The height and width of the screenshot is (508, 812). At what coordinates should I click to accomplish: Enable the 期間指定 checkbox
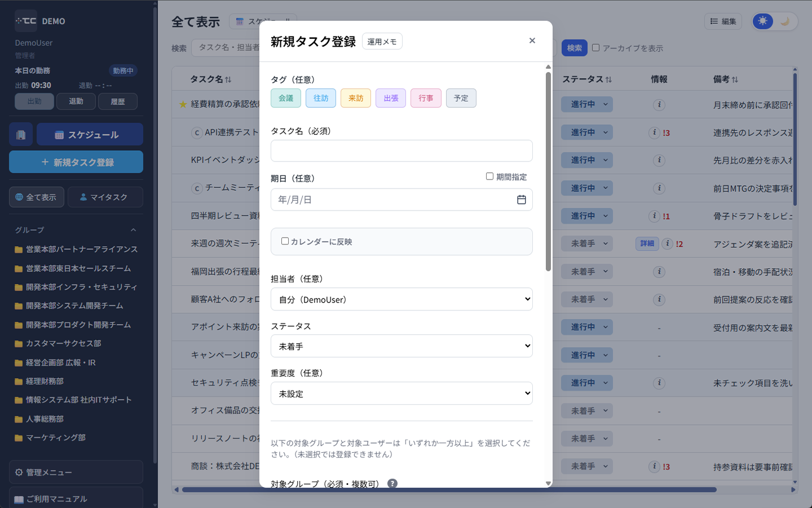tap(489, 176)
